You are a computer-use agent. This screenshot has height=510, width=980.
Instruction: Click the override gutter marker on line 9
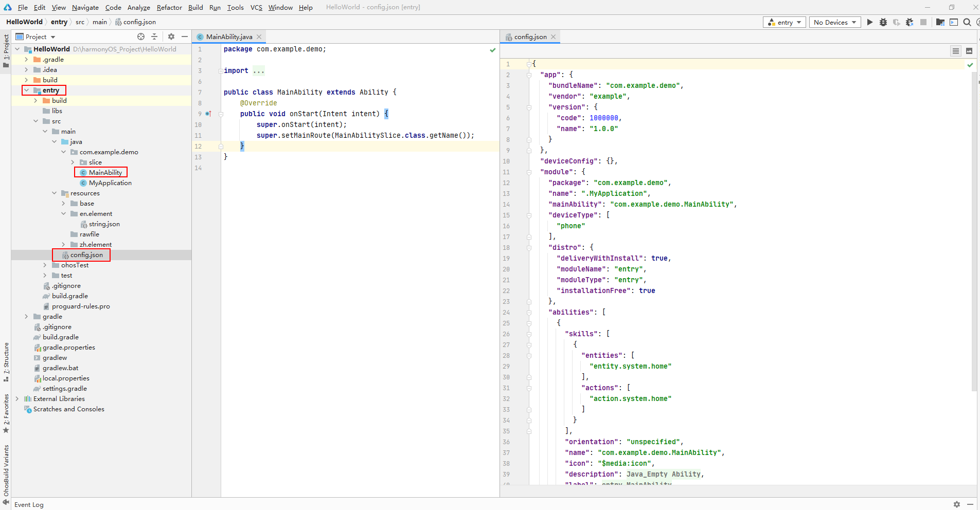click(x=208, y=114)
